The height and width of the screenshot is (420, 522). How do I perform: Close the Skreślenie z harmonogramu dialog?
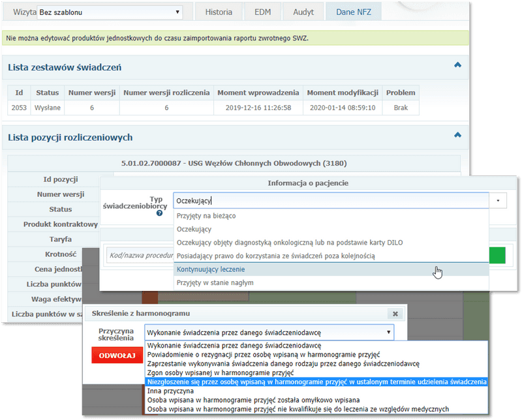click(x=395, y=314)
